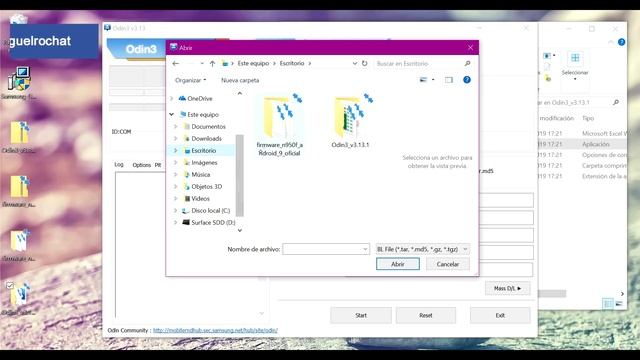Select the Samsung installer desktop icon
The width and height of the screenshot is (640, 360).
point(19,83)
